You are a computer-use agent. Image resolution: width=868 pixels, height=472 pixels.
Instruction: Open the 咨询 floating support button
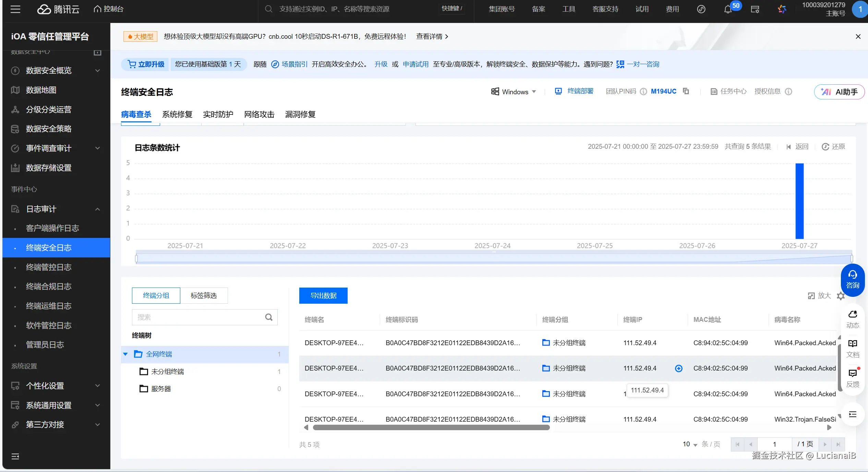(x=852, y=280)
